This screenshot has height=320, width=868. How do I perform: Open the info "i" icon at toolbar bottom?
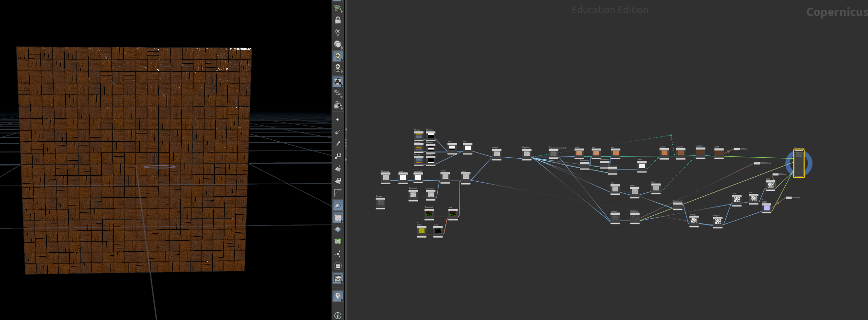tap(338, 315)
